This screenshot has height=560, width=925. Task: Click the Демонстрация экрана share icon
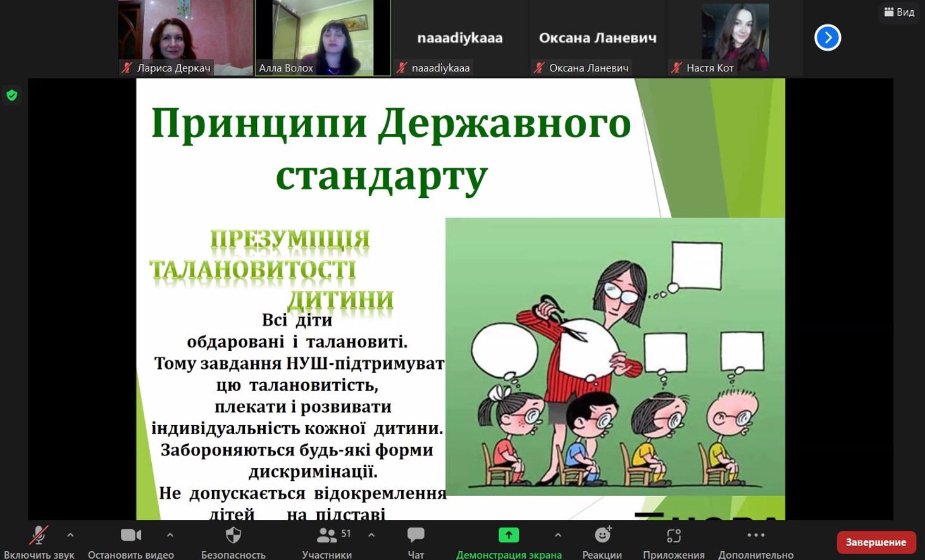(x=509, y=535)
